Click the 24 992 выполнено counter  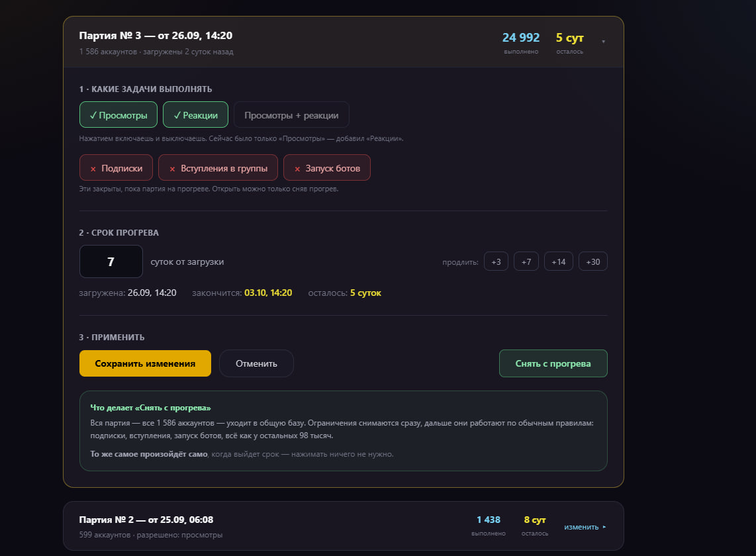click(521, 42)
